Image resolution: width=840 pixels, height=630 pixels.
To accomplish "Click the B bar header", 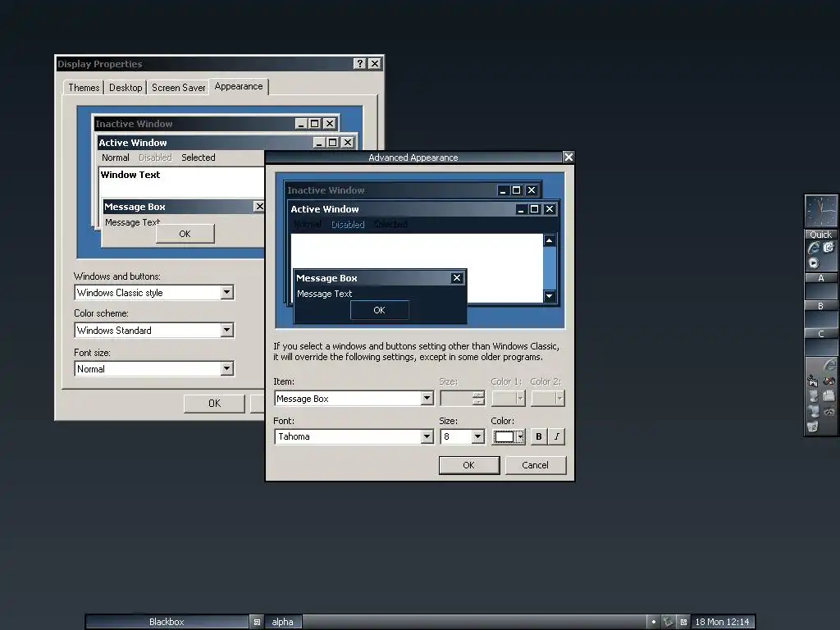I will tap(820, 306).
